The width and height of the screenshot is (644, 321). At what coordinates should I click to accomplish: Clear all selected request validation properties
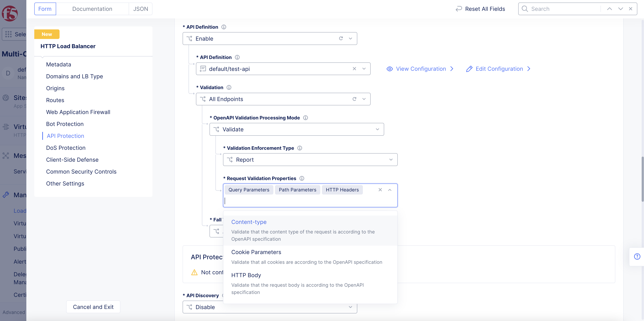click(x=380, y=190)
